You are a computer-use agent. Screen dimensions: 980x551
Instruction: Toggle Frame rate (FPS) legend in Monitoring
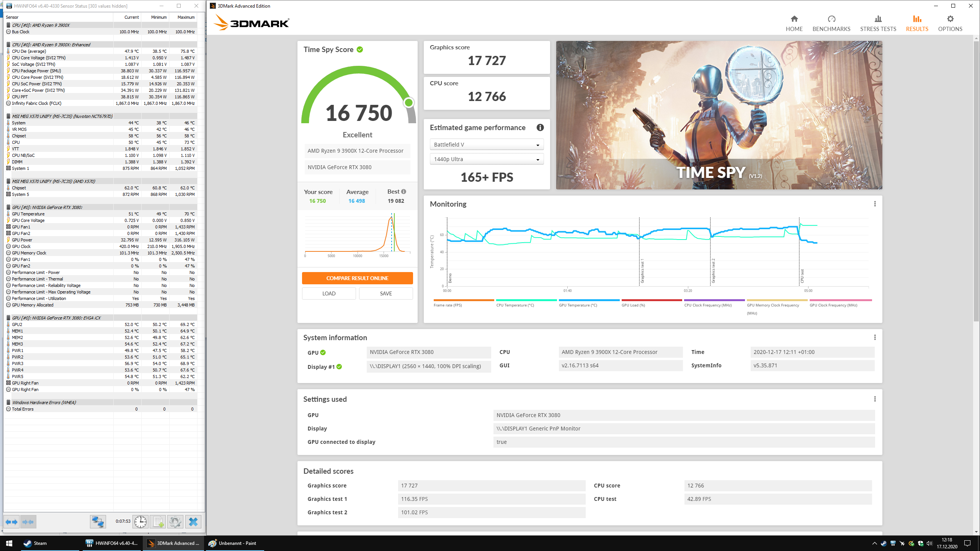point(464,303)
